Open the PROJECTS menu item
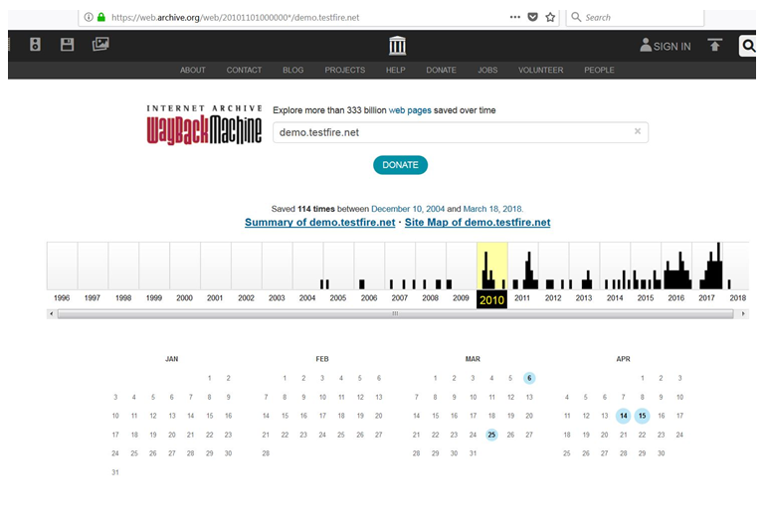768x532 pixels. pyautogui.click(x=344, y=71)
